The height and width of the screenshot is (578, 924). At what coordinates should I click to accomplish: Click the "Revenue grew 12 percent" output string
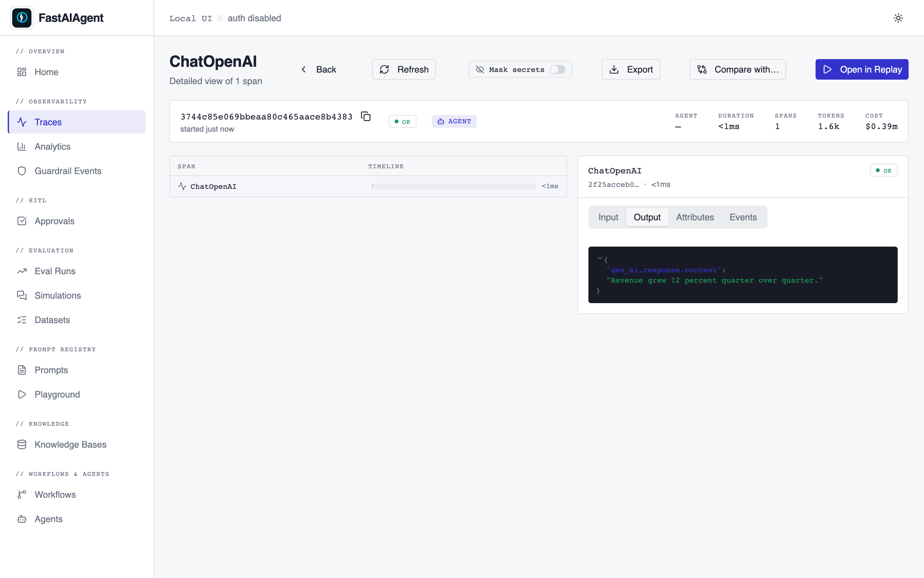tap(714, 280)
